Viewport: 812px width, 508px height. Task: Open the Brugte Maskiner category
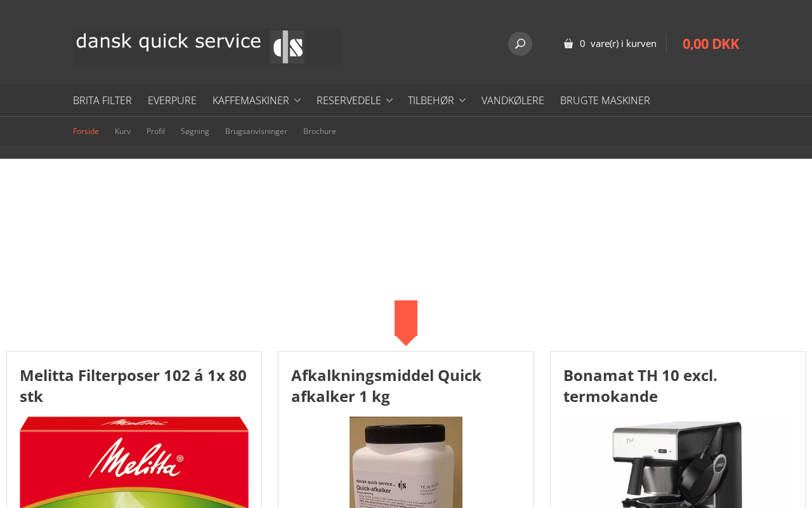coord(605,100)
